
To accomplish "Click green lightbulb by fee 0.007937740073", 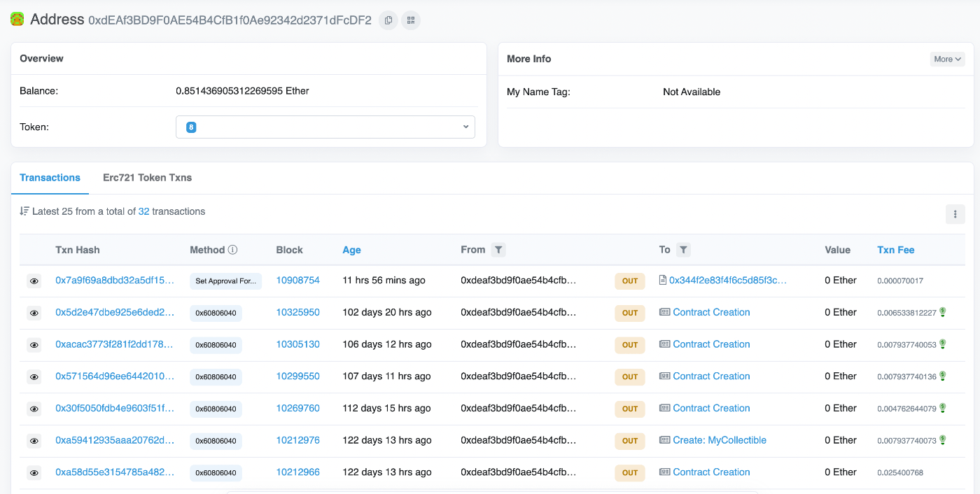I will pyautogui.click(x=943, y=440).
